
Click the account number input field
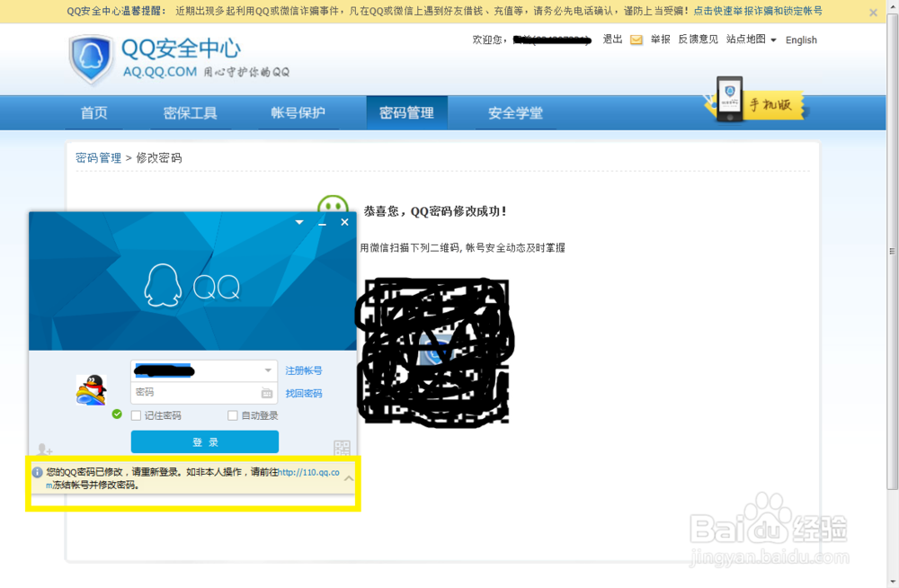204,370
